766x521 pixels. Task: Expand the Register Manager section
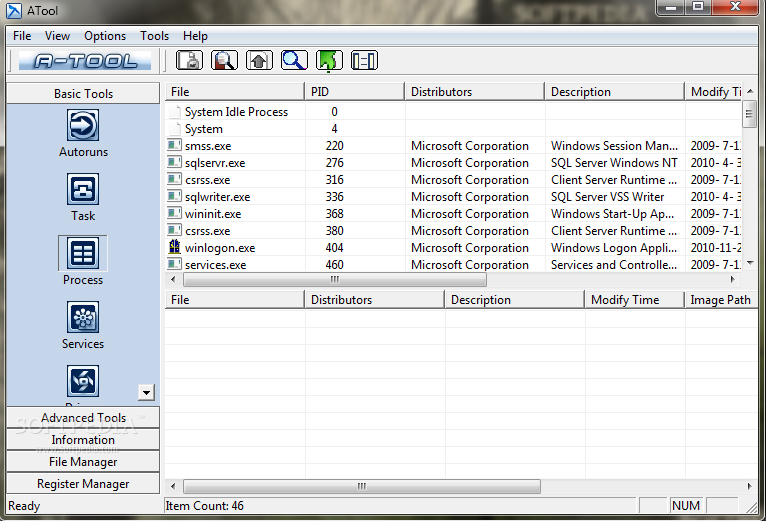[83, 484]
